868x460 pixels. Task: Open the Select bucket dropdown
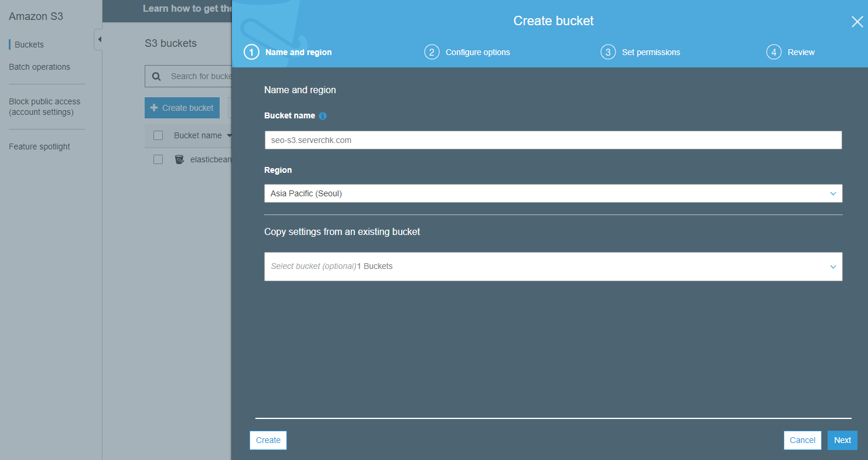553,267
